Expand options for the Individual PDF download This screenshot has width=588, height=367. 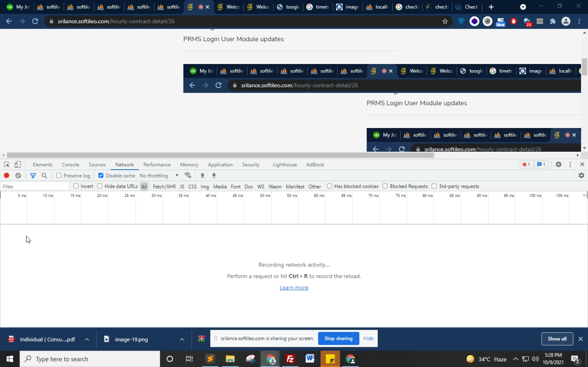click(87, 339)
